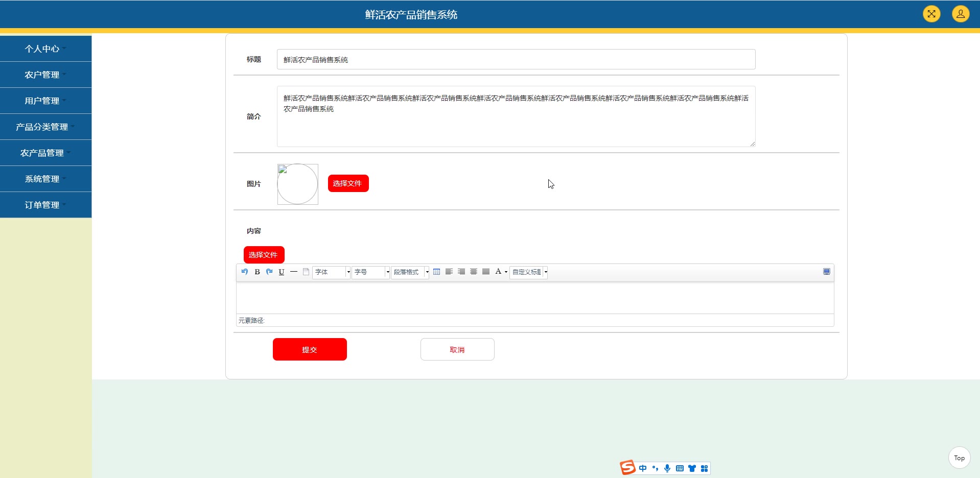This screenshot has width=980, height=478.
Task: Click the yellow fullscreen icon in the header
Action: 931,14
